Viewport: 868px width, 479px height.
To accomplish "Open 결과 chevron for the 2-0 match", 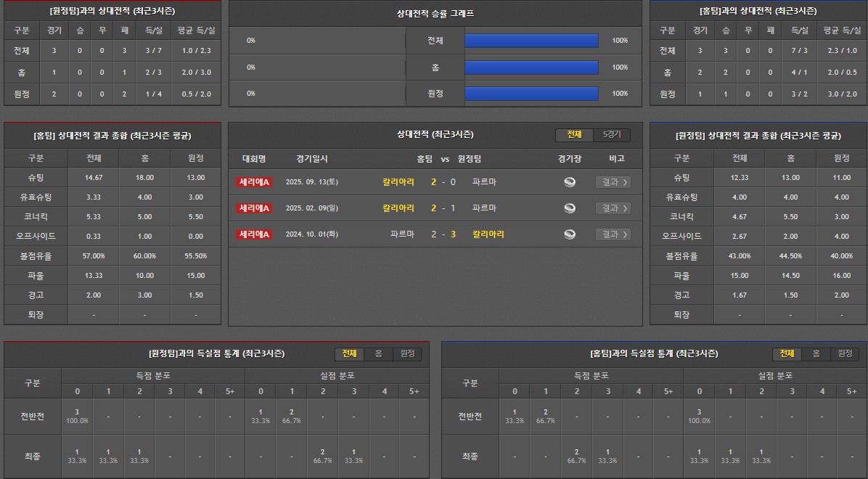I will [613, 182].
